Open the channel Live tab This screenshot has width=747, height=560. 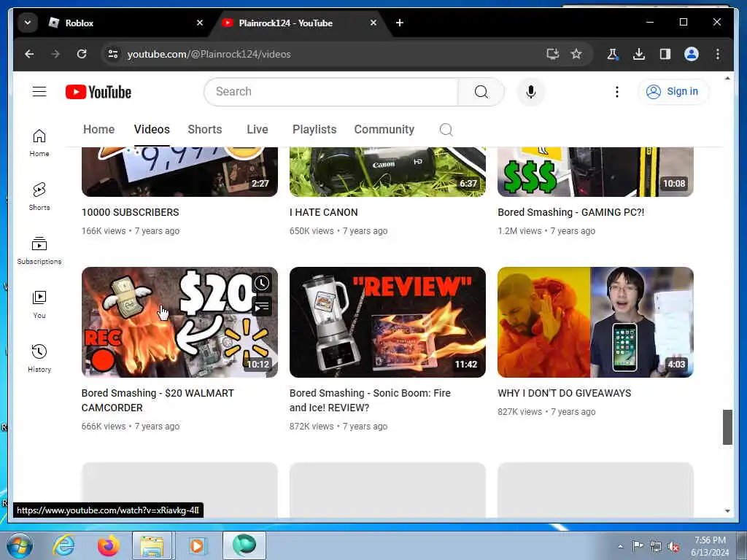(x=258, y=130)
